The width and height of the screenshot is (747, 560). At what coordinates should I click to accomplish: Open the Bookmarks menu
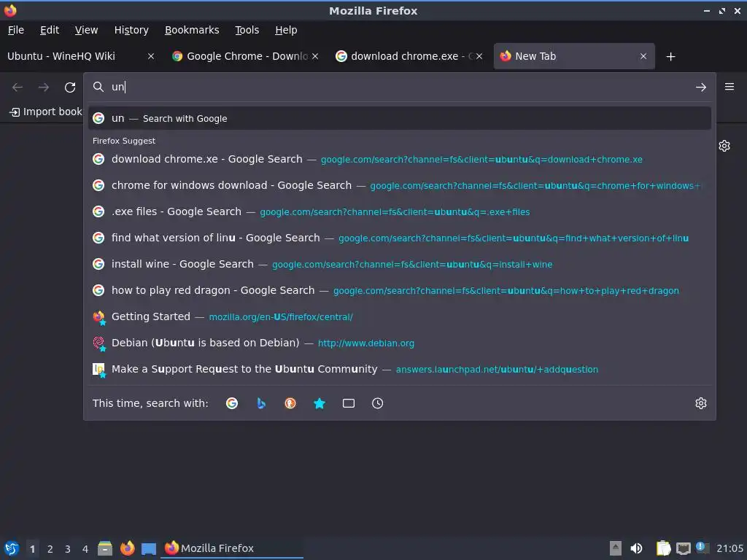(x=192, y=30)
